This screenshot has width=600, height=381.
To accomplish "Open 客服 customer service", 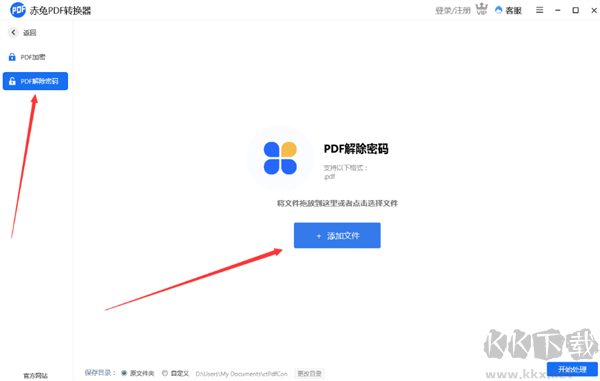I will pyautogui.click(x=509, y=10).
